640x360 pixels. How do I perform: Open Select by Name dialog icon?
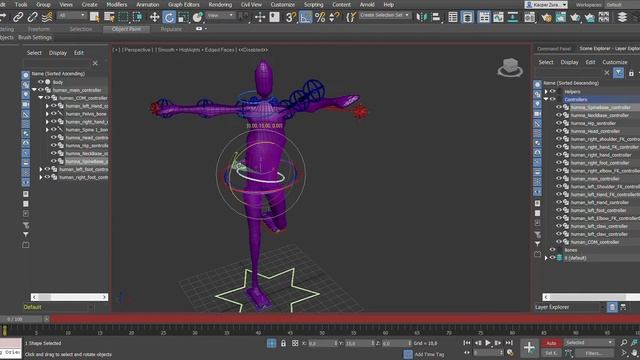click(x=109, y=17)
